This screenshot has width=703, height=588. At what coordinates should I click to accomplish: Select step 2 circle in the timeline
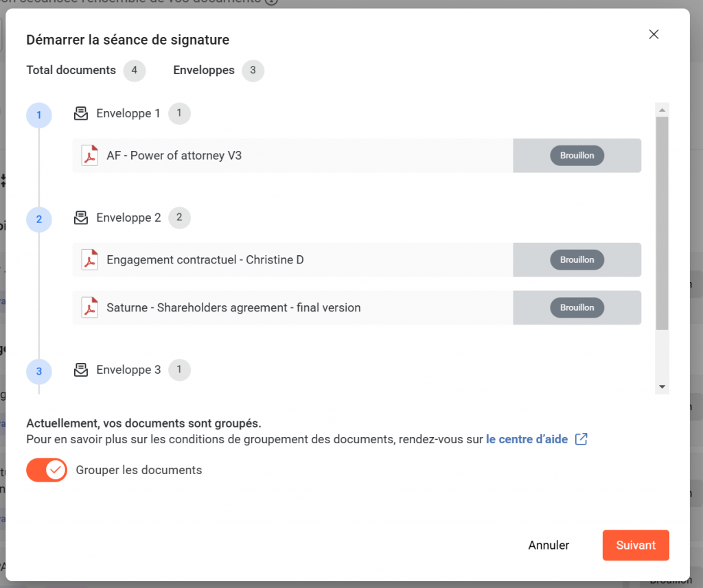pos(39,219)
